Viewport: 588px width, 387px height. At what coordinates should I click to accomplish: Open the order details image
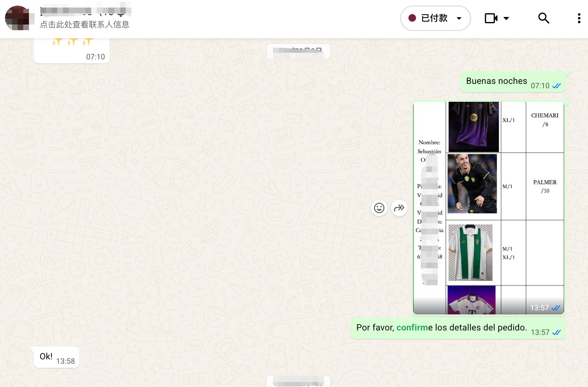coord(489,208)
